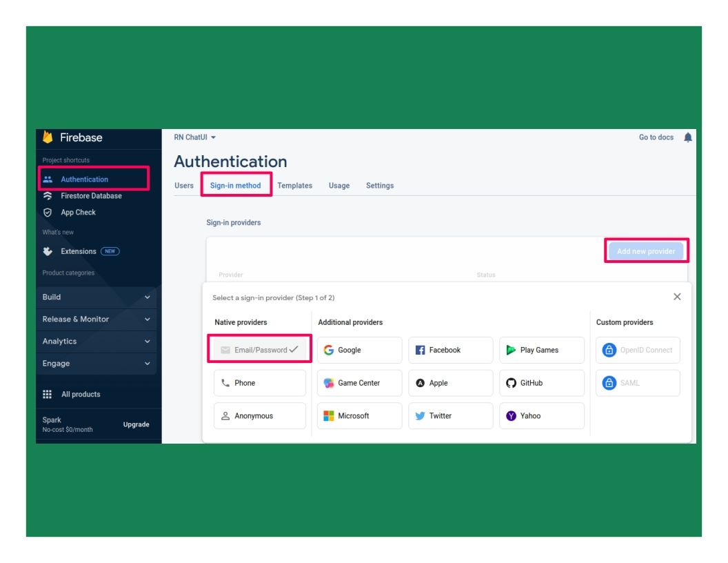
Task: Expand the Release & Monitor category
Action: click(x=96, y=319)
